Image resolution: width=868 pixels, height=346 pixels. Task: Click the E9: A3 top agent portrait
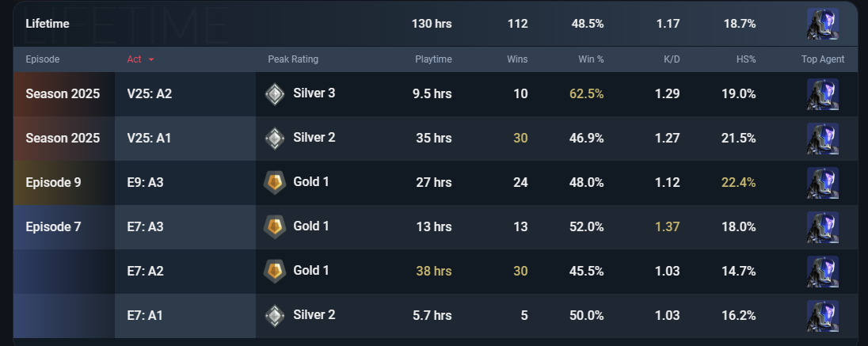[823, 183]
